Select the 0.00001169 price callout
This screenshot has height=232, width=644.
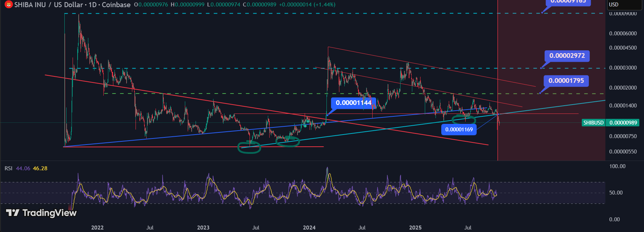coord(459,130)
